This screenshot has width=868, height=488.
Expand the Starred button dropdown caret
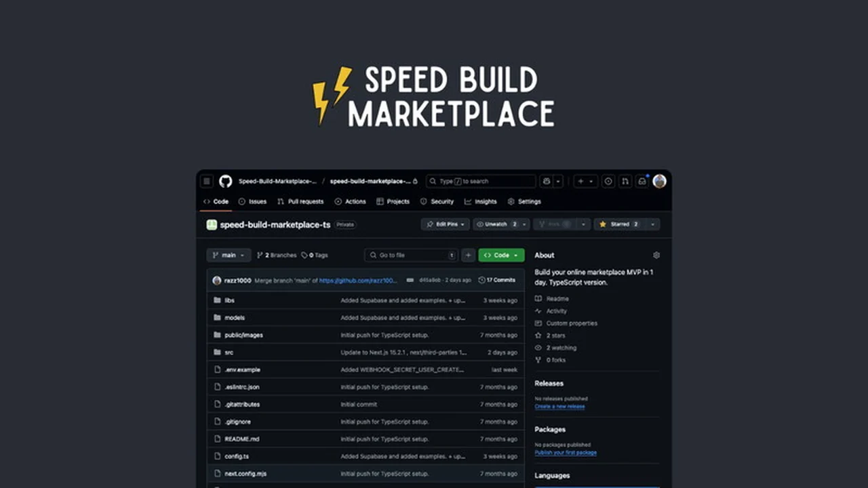pyautogui.click(x=652, y=224)
